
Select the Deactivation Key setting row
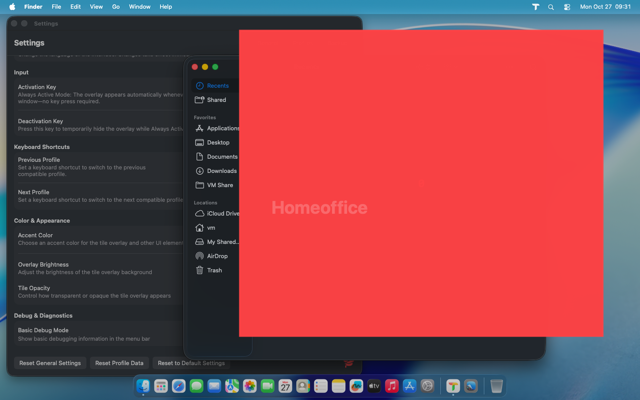[100, 125]
